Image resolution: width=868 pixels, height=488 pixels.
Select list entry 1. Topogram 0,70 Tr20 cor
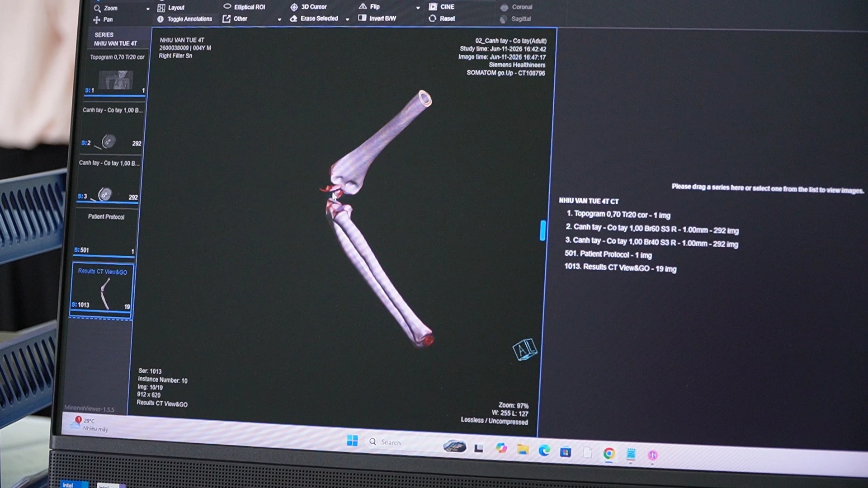click(x=618, y=215)
